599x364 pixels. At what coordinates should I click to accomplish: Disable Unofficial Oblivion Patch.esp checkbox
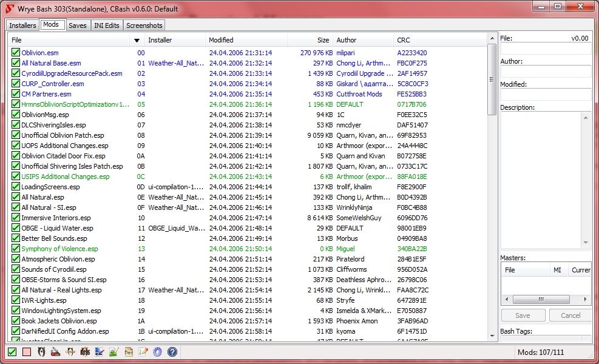(16, 135)
